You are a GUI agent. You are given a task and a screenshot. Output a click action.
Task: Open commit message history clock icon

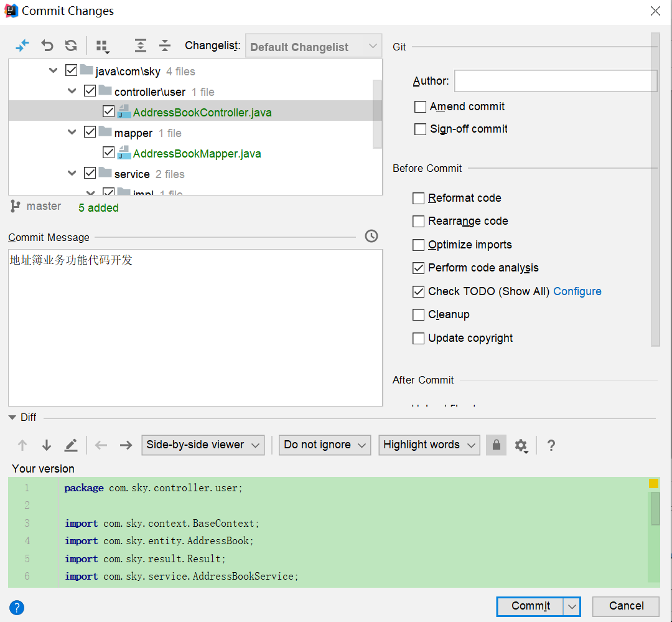tap(371, 236)
